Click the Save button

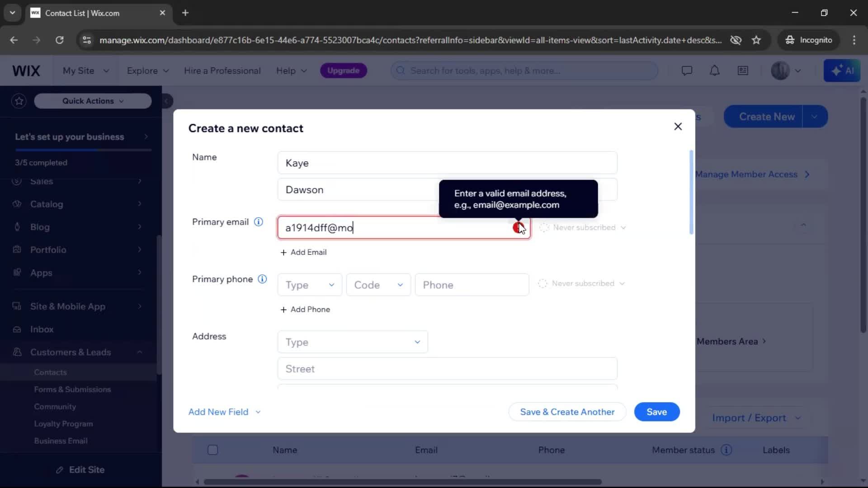tap(656, 412)
